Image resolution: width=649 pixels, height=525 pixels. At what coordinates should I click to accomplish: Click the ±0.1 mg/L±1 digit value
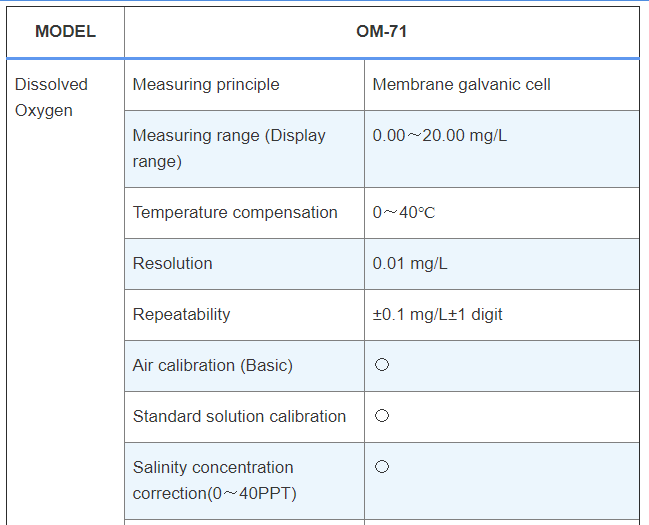(437, 314)
